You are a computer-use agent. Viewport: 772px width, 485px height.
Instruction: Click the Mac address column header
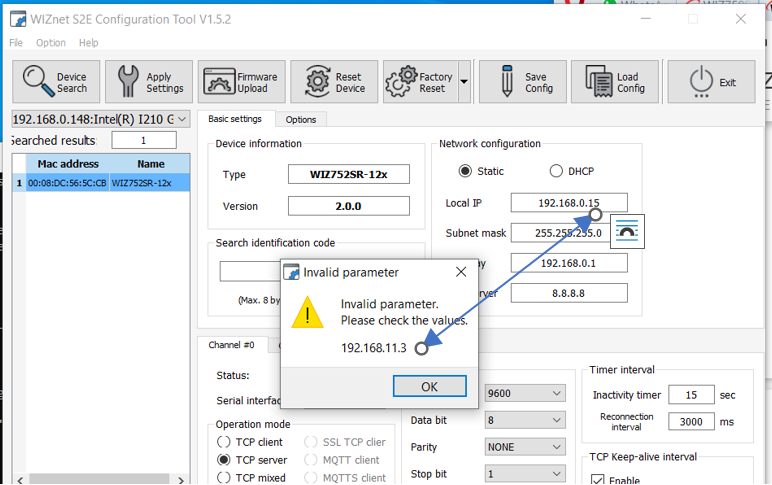[x=68, y=164]
